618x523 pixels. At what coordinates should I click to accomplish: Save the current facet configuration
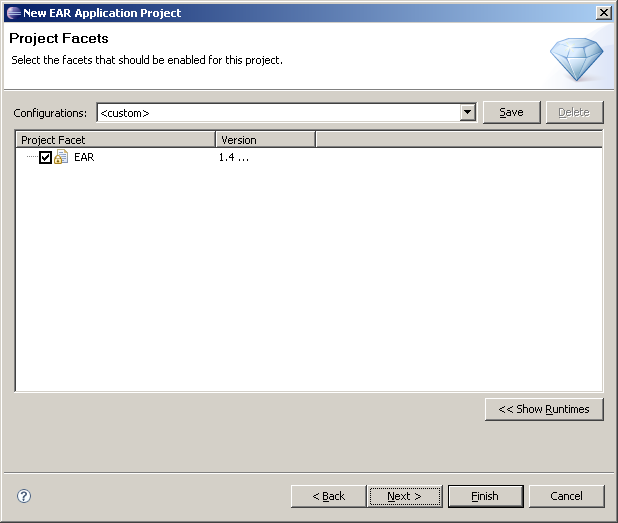511,112
